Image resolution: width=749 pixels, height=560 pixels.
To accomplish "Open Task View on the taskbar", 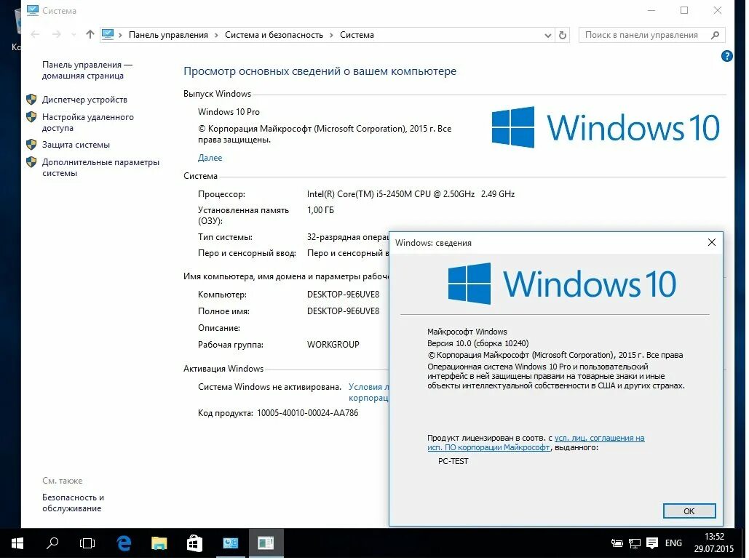I will (x=87, y=543).
